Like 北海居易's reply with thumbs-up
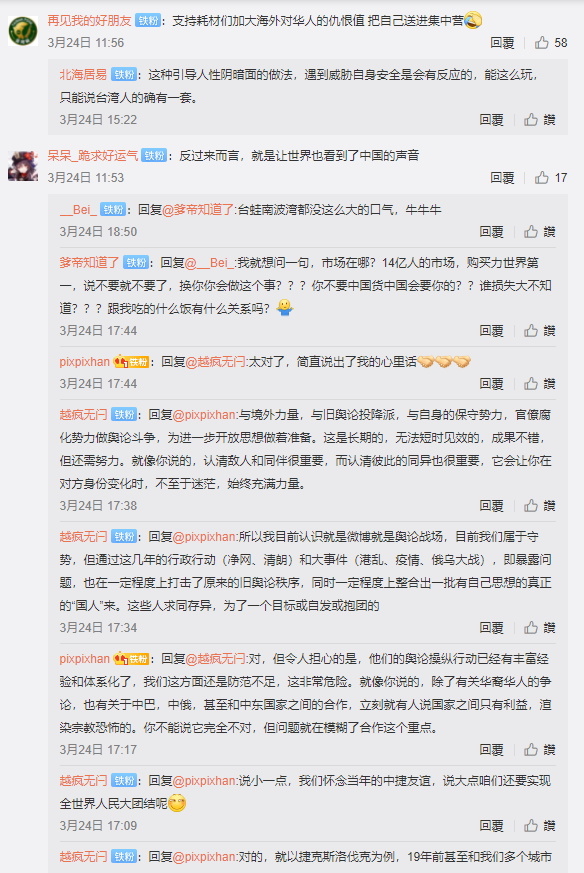The image size is (584, 873). click(539, 120)
